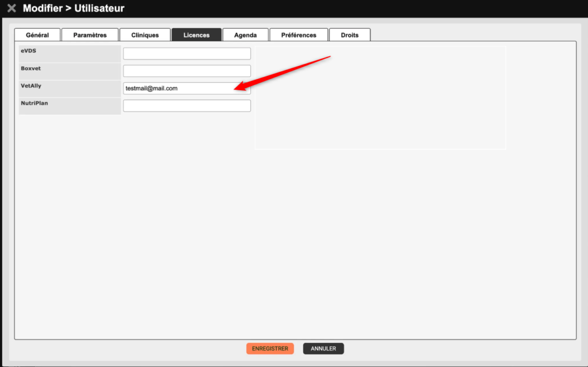Click the empty info panel at right
Viewport: 588px width, 367px height.
(x=380, y=98)
